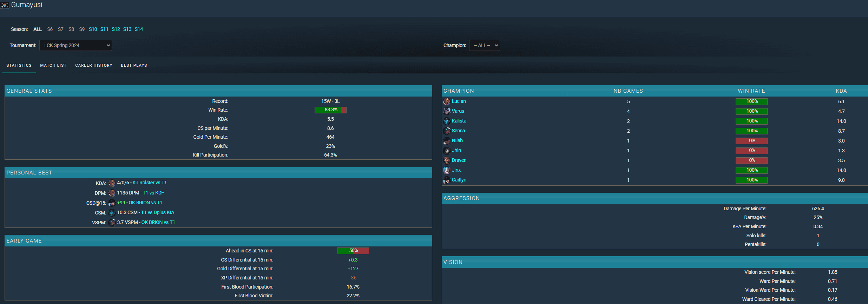Open the T1 vs Dplus KIA match link
The image size is (868, 304).
tap(158, 212)
